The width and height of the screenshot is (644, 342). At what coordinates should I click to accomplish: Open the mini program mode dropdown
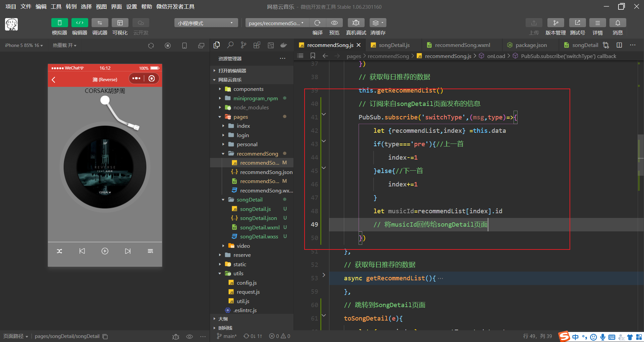pyautogui.click(x=206, y=23)
